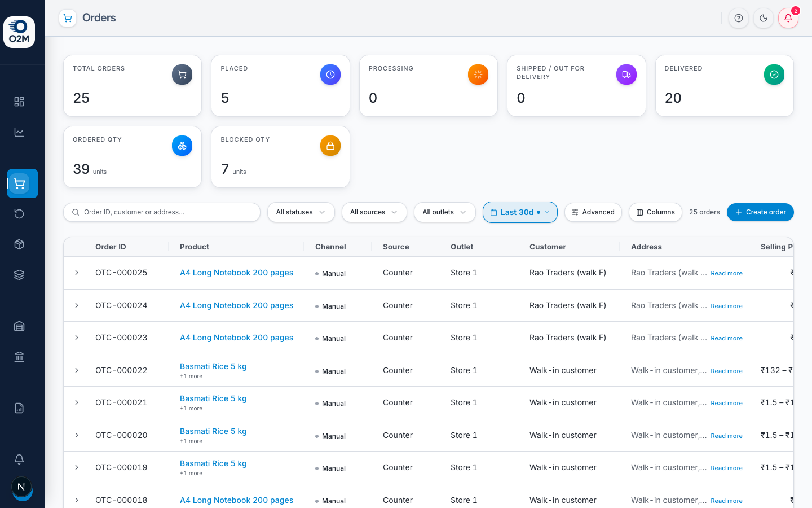Open the Columns chooser

pyautogui.click(x=655, y=212)
